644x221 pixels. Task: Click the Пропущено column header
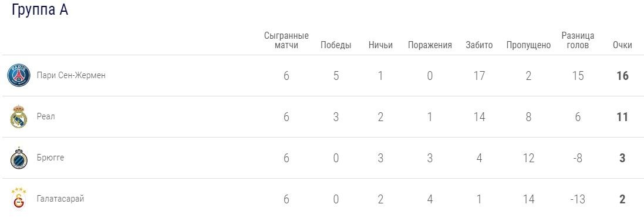point(528,45)
